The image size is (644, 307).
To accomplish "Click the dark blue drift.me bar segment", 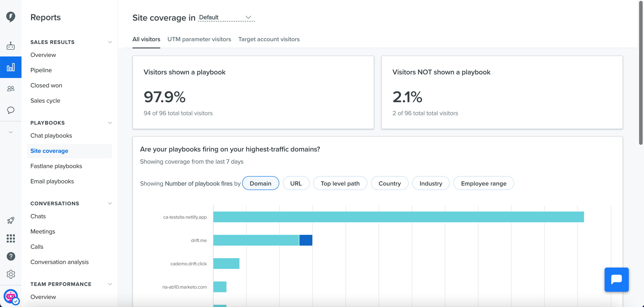I will click(x=306, y=240).
